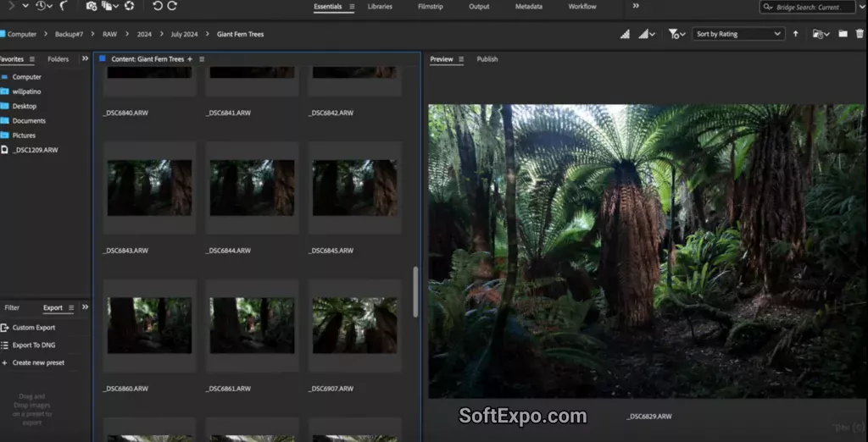
Task: Open the Content panel menu icon
Action: [202, 59]
